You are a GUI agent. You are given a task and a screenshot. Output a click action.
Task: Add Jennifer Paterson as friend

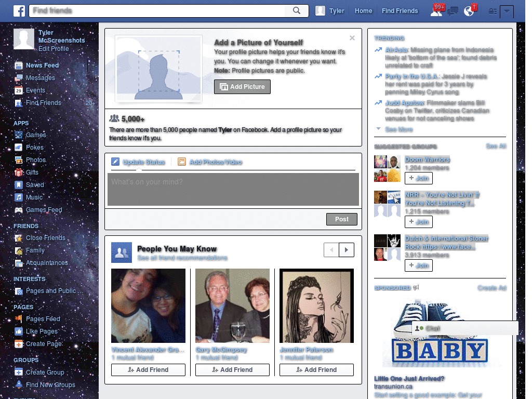[316, 370]
